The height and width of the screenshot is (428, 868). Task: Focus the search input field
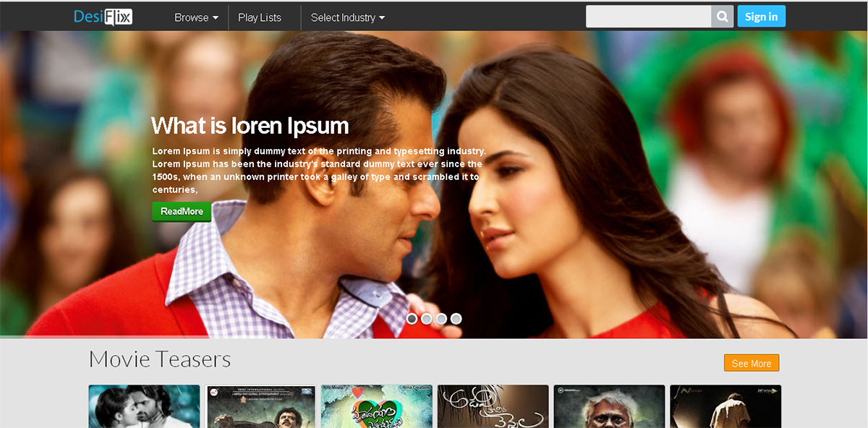(x=648, y=17)
